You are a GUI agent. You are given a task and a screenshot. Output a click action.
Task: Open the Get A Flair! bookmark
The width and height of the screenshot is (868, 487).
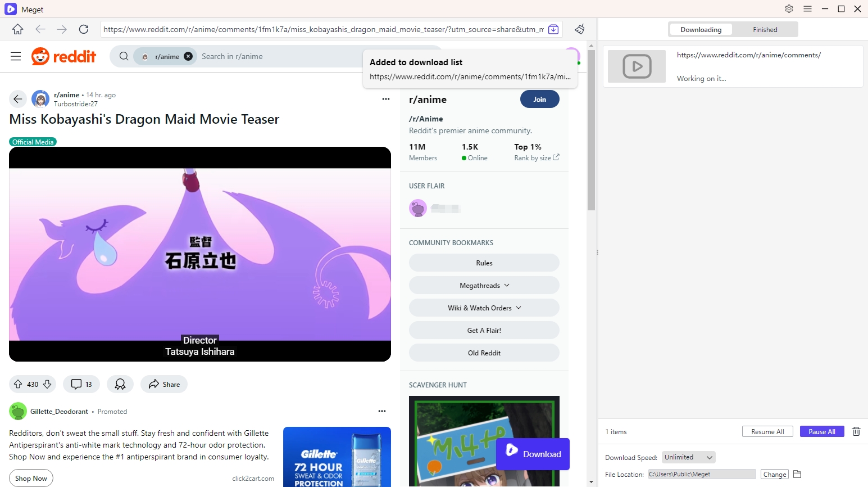click(x=484, y=330)
